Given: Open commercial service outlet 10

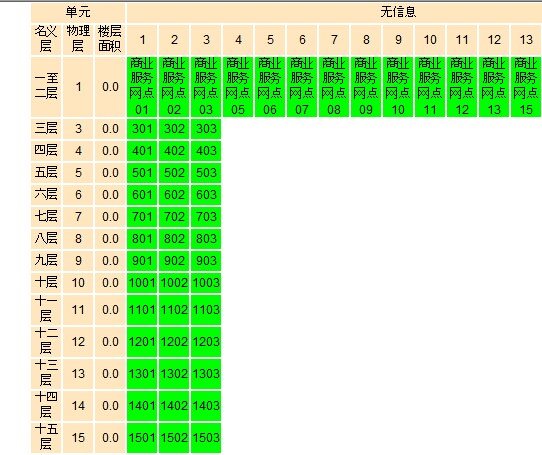Looking at the screenshot, I should click(x=398, y=87).
